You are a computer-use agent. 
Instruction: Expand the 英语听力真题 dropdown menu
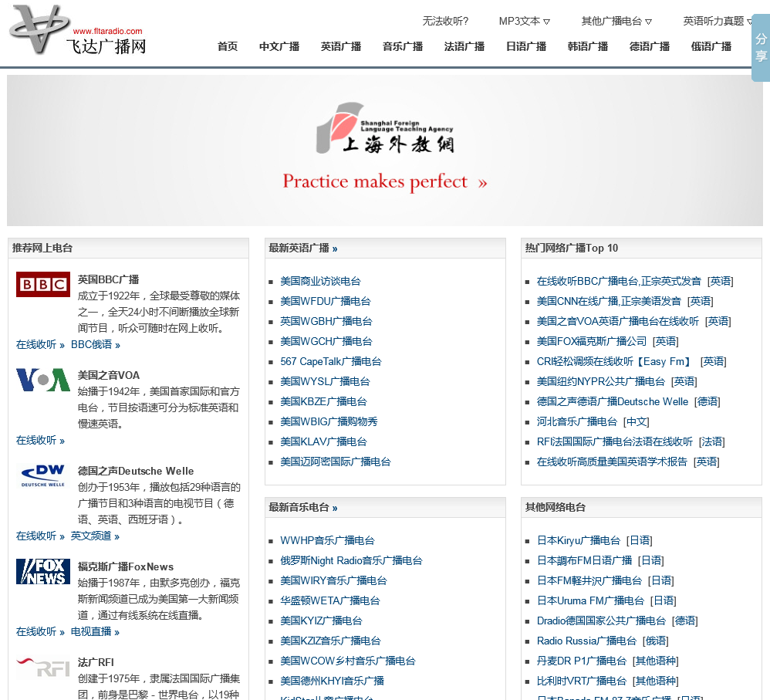pyautogui.click(x=718, y=21)
